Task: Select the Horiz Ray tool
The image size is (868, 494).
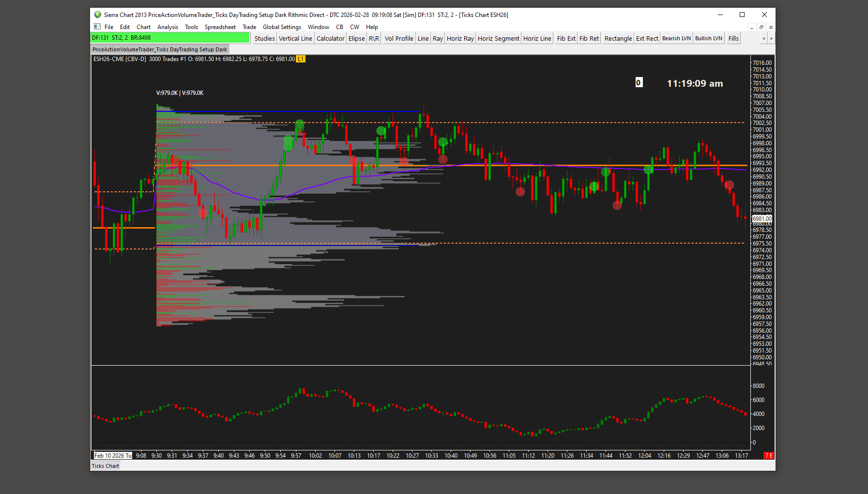Action: (460, 38)
